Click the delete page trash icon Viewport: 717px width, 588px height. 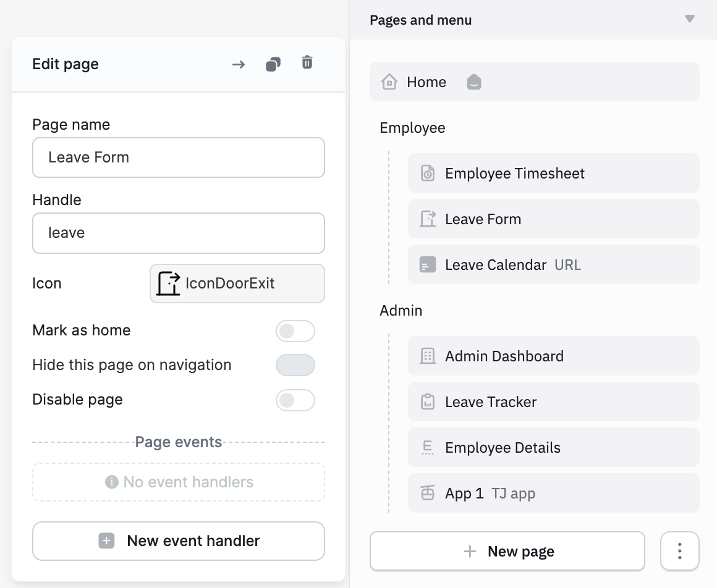[307, 63]
